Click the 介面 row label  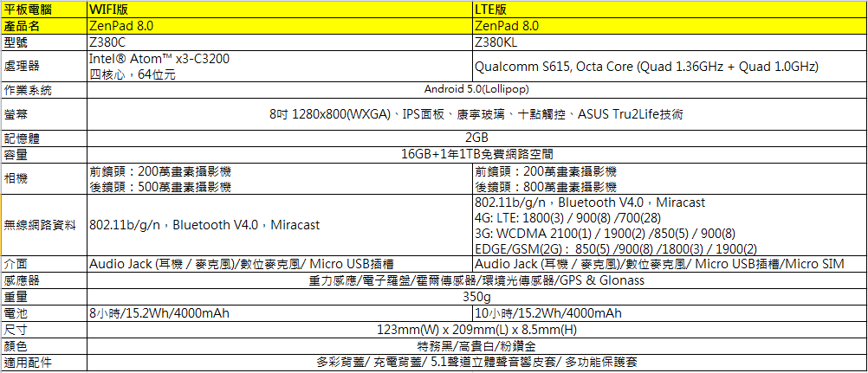point(43,265)
